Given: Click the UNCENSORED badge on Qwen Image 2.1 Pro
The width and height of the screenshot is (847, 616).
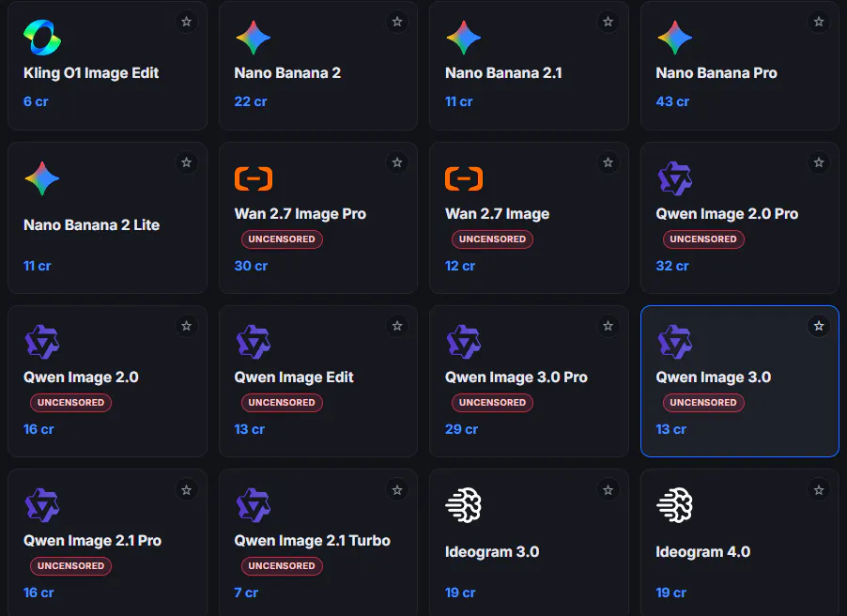Looking at the screenshot, I should click(70, 565).
